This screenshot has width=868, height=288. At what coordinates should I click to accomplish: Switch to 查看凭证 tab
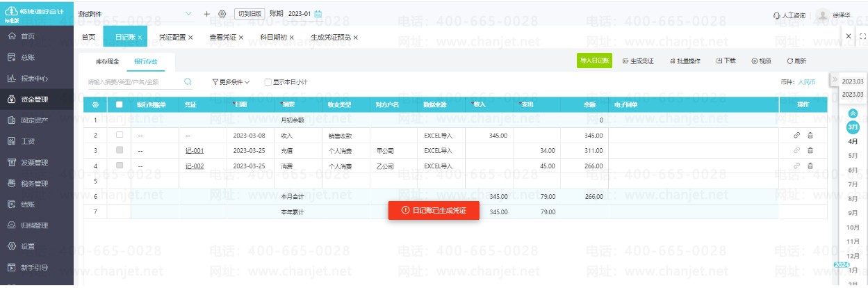222,37
